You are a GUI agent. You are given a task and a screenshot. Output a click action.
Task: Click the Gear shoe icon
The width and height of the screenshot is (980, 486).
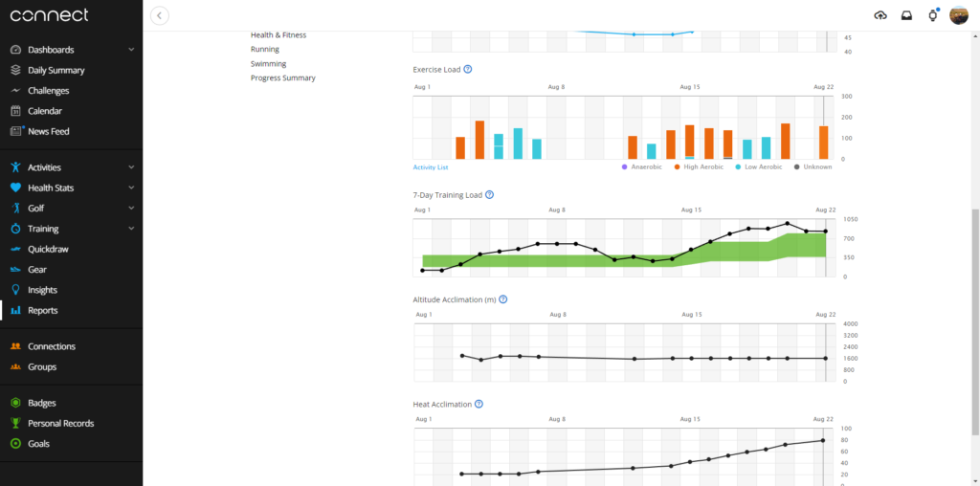[x=16, y=270]
